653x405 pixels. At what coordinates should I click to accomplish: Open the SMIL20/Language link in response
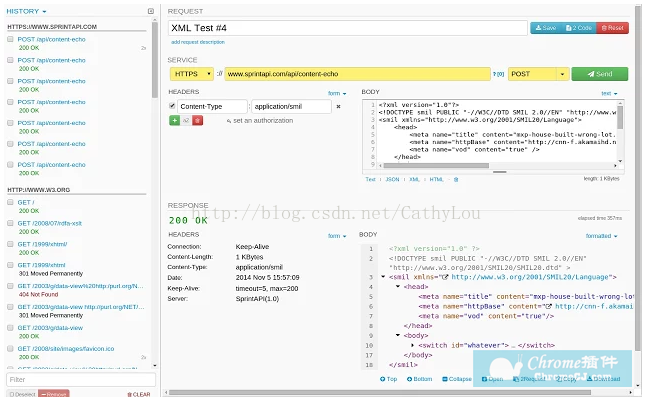click(x=530, y=277)
